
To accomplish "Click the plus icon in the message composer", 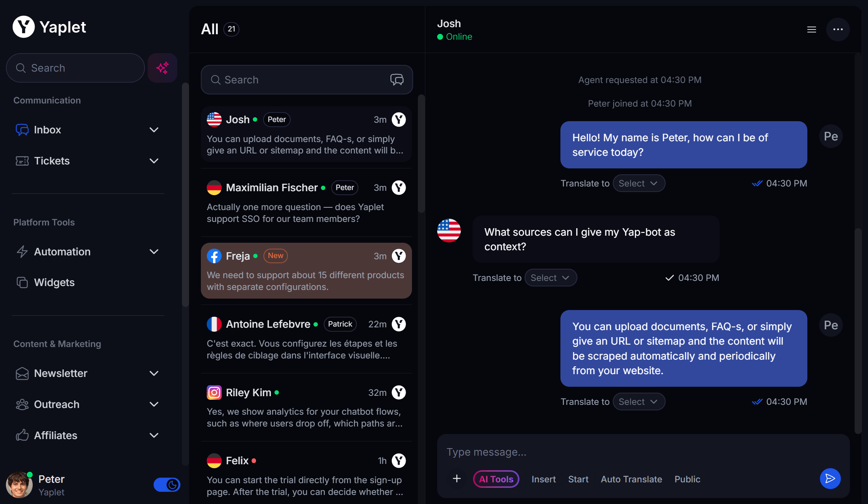I will click(456, 479).
